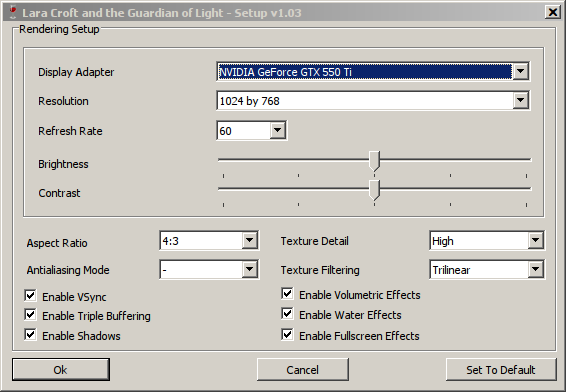Click the Contrast label text
The image size is (566, 392).
tap(59, 193)
